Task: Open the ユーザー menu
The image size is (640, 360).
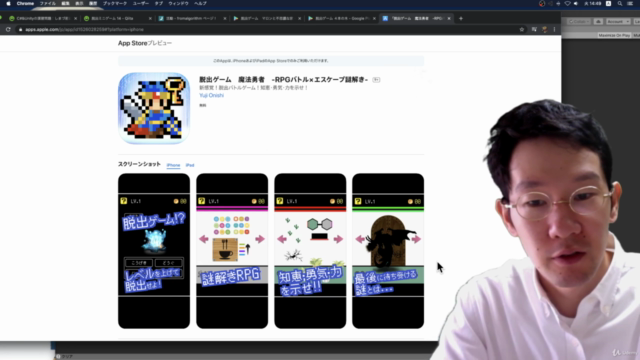Action: click(x=141, y=3)
